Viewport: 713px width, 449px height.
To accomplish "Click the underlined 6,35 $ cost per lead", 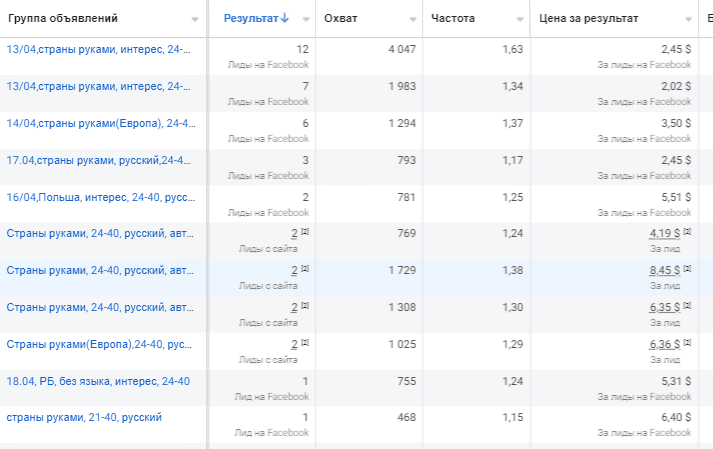I will [665, 307].
